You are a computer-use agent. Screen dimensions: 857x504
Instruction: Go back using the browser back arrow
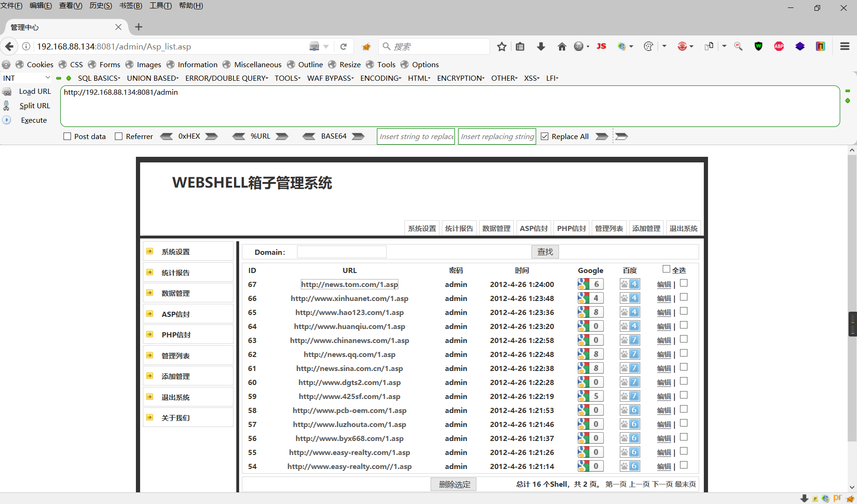tap(9, 46)
